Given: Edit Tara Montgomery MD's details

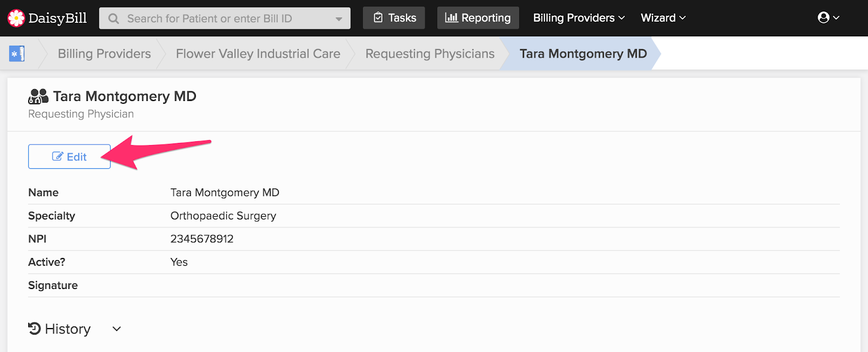Looking at the screenshot, I should (69, 156).
